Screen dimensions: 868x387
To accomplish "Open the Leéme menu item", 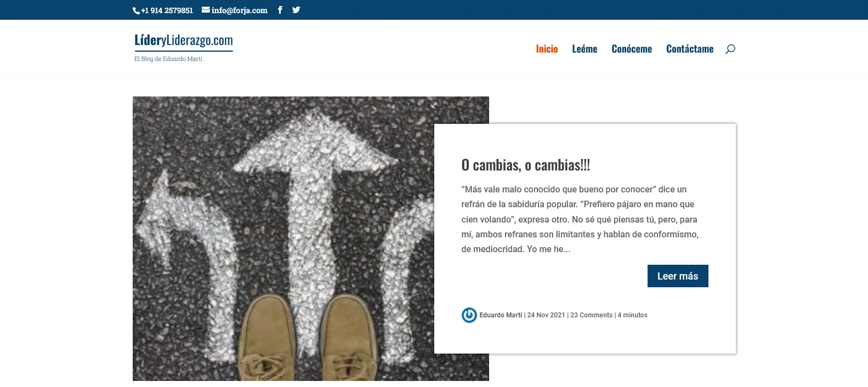I will tap(584, 49).
